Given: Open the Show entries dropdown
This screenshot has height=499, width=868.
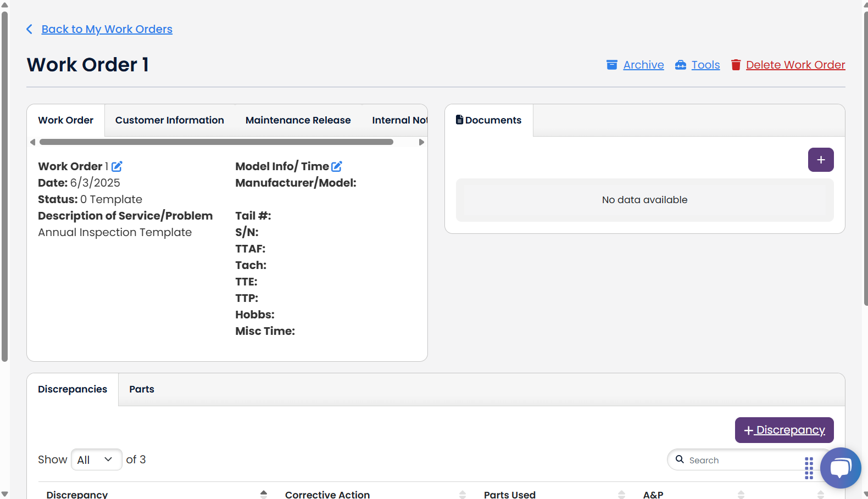Looking at the screenshot, I should tap(96, 459).
